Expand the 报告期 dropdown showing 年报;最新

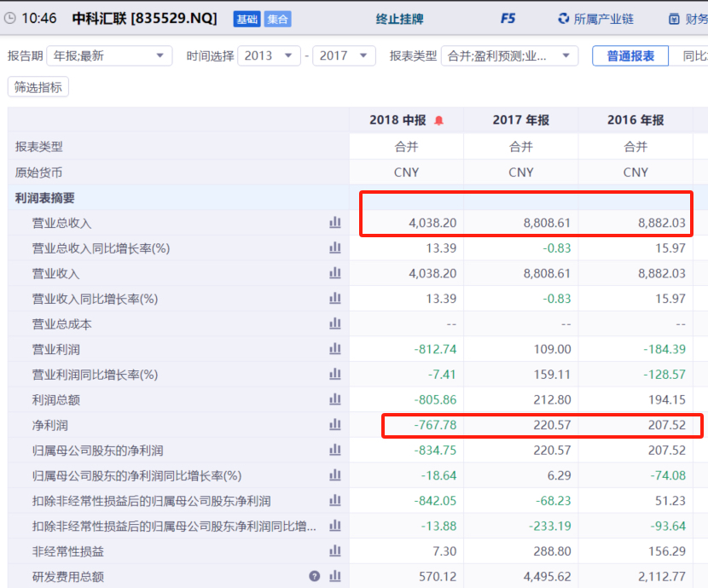[x=109, y=55]
